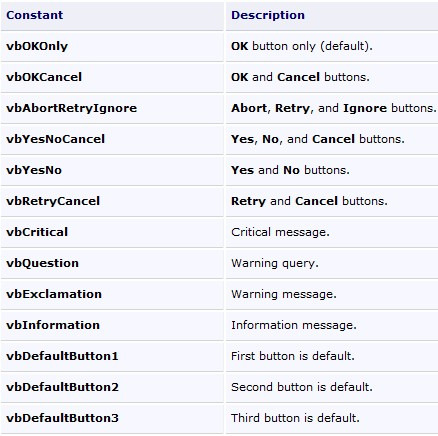The image size is (438, 436).
Task: Click the vbDefaultButton2 constant name
Action: 62,387
